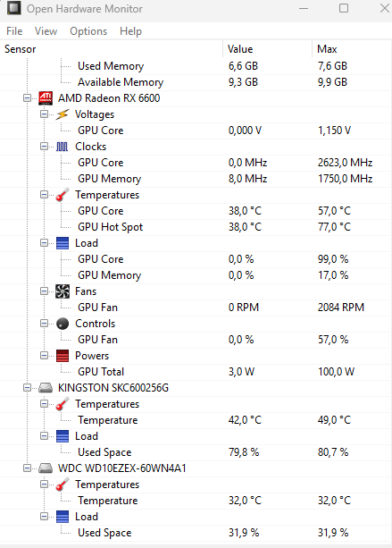Click the GPU Temperatures thermometer icon
Image resolution: width=392 pixels, height=548 pixels.
63,195
